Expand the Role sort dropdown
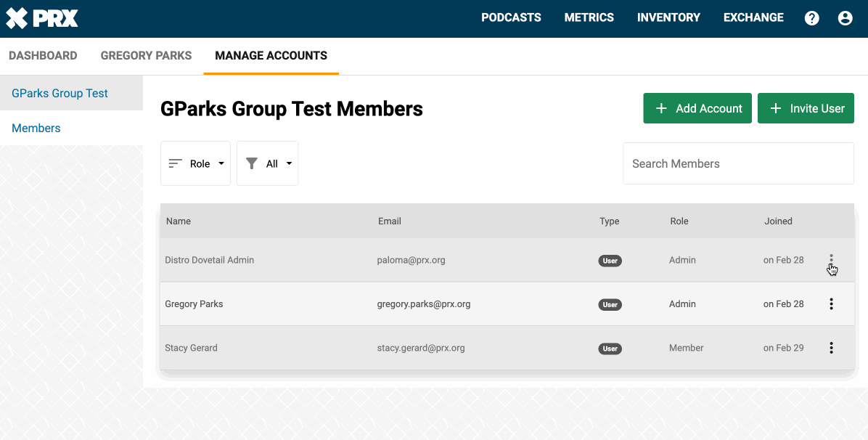This screenshot has width=868, height=440. point(195,163)
